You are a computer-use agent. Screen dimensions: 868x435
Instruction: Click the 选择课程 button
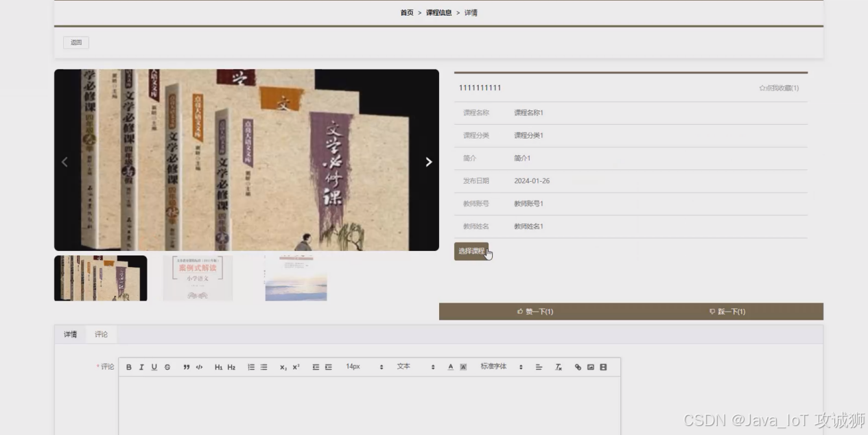[471, 251]
